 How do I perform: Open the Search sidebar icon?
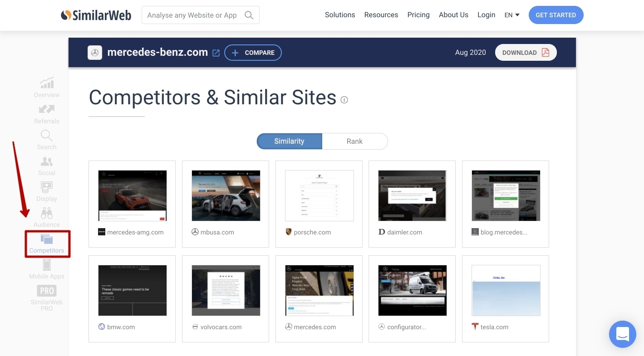(x=47, y=135)
